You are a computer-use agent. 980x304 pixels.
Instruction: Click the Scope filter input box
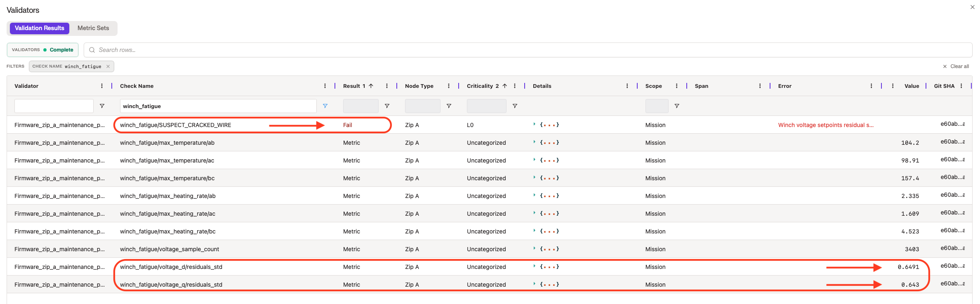click(x=657, y=106)
